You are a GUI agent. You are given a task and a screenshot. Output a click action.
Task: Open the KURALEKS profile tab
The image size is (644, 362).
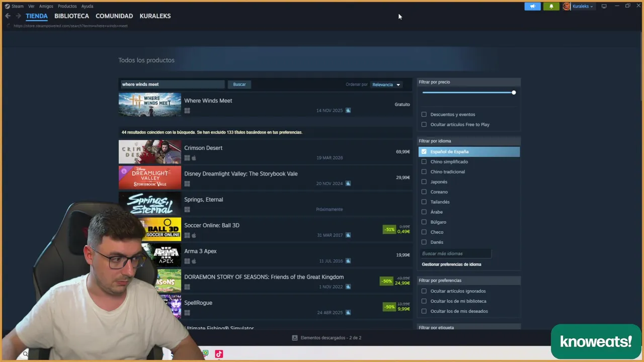tap(155, 16)
